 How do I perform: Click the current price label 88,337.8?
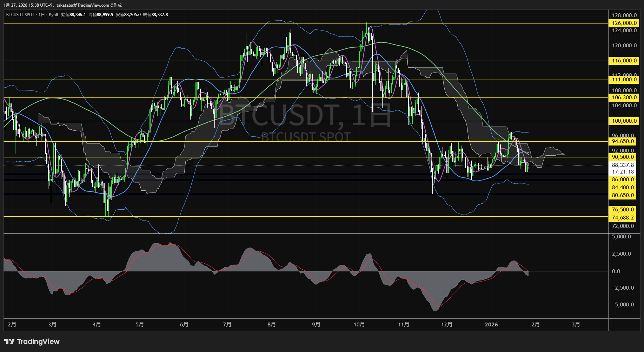[x=622, y=164]
